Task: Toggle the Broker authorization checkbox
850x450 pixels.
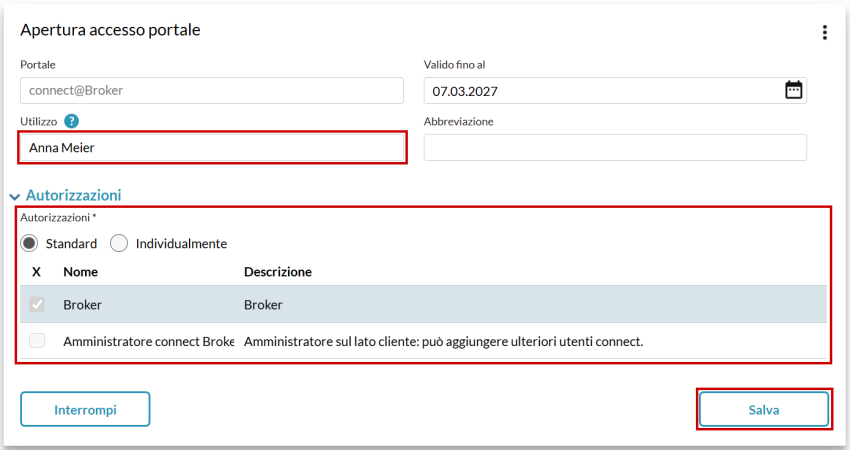Action: tap(37, 304)
